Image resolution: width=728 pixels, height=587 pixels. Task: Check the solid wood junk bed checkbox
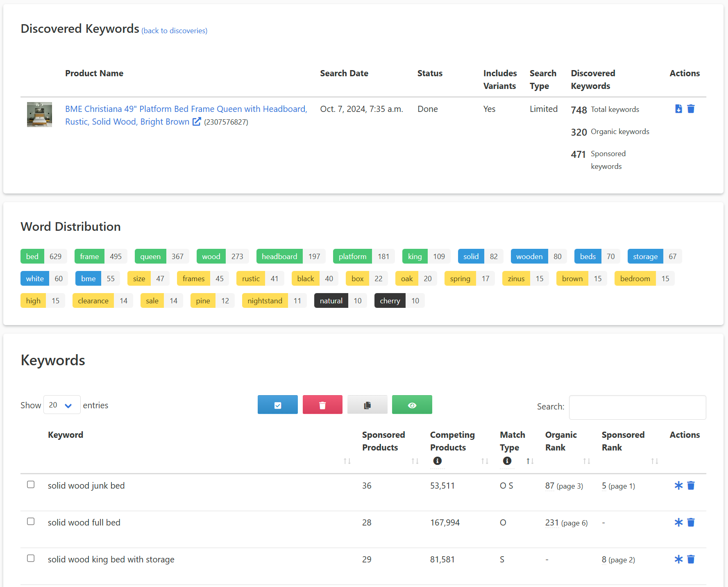click(31, 485)
